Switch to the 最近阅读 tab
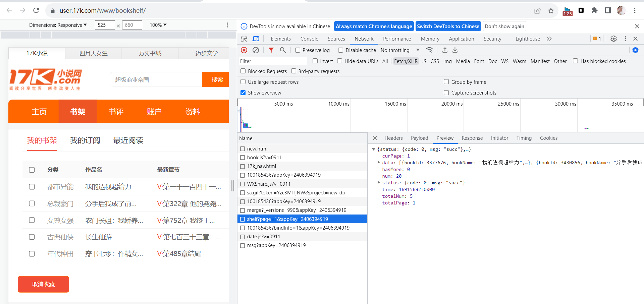This screenshot has width=644, height=304. coord(128,140)
